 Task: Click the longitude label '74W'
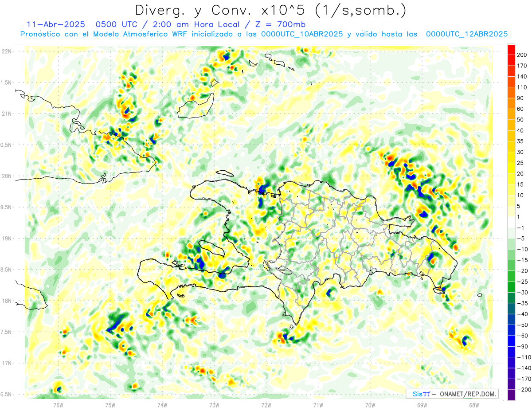[x=162, y=405]
